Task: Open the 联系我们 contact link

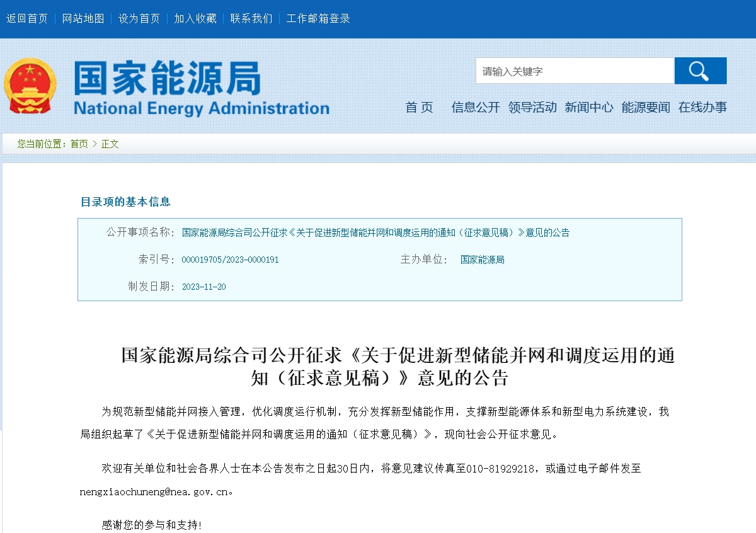Action: [x=251, y=18]
